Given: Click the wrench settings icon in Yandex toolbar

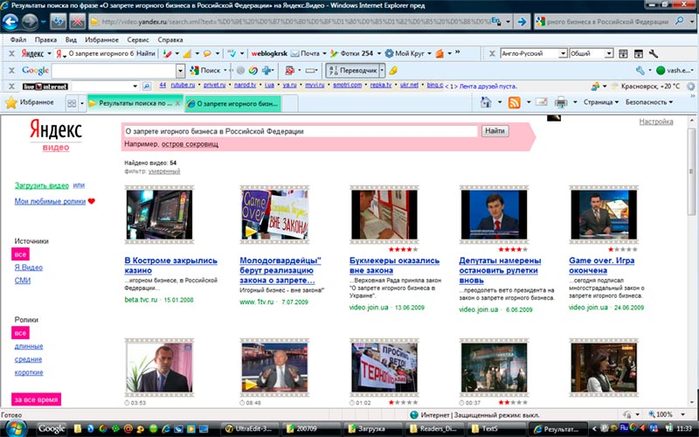Looking at the screenshot, I should tap(654, 54).
